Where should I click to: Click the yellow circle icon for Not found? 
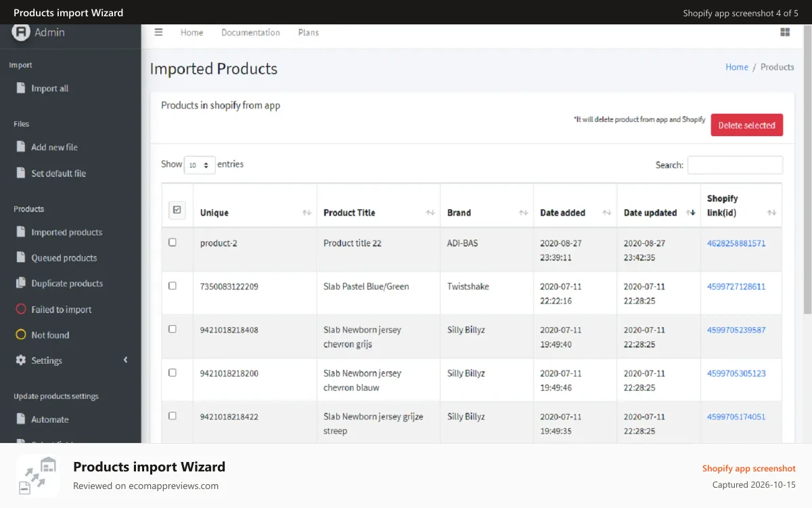21,335
